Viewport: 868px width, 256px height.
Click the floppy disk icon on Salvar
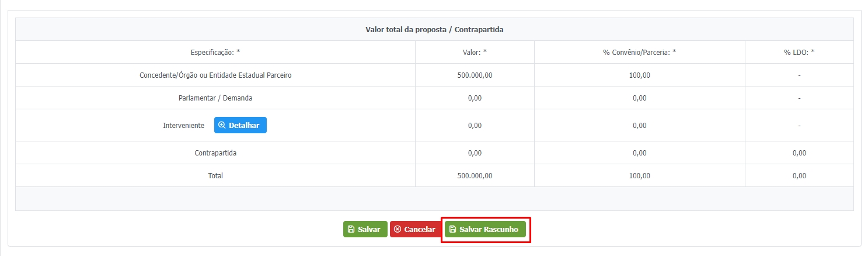tap(351, 230)
